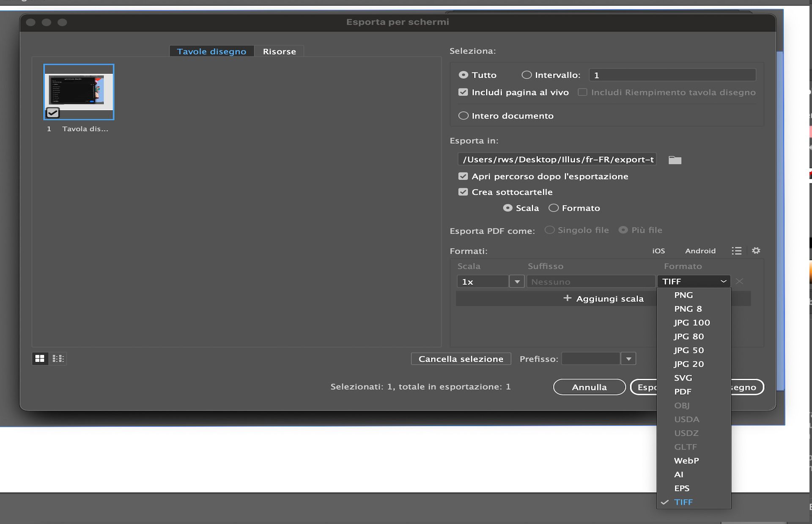
Task: Open the export folder browser icon
Action: 675,160
